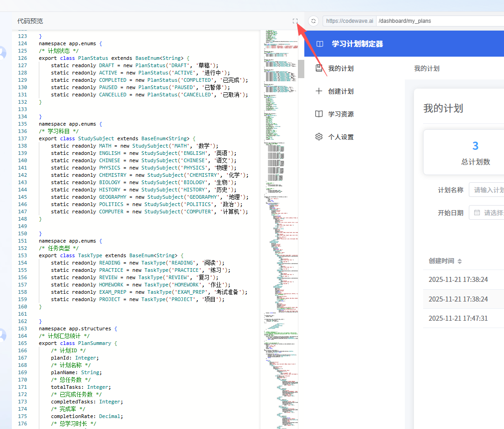The image size is (504, 429).
Task: Open the 开始日期 date picker field
Action: 486,212
